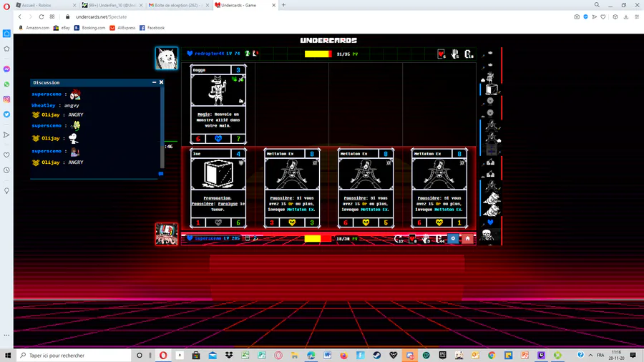Open Messenger in Opera sidebar

[6, 69]
